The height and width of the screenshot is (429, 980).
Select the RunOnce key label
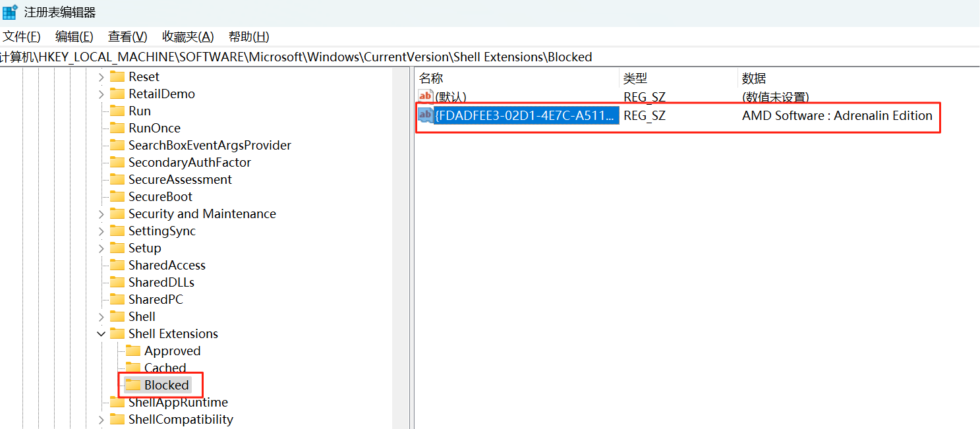tap(154, 128)
